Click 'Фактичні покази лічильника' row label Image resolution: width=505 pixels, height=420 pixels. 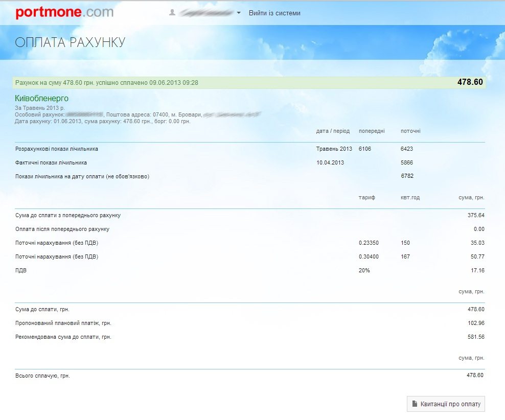[x=51, y=163]
